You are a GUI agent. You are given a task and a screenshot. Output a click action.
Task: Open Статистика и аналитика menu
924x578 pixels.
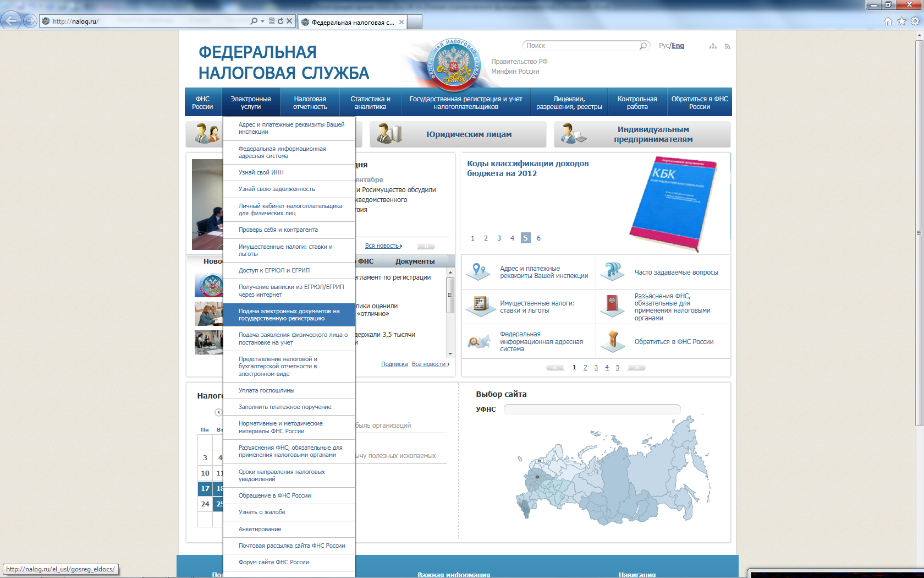click(x=370, y=102)
